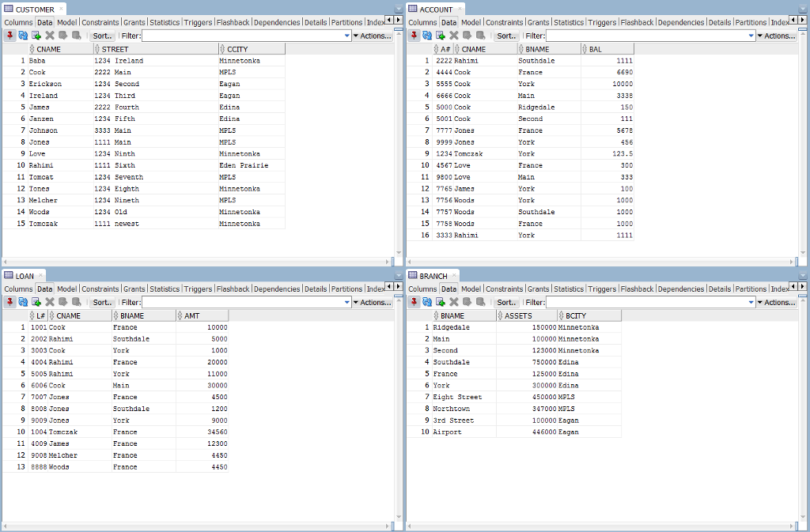Insert a new row into ACCOUNT

point(441,36)
